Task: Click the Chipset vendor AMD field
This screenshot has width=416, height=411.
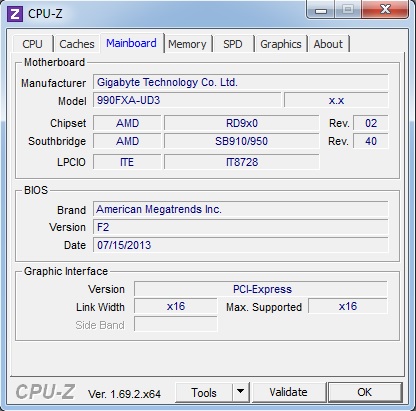Action: click(x=127, y=123)
